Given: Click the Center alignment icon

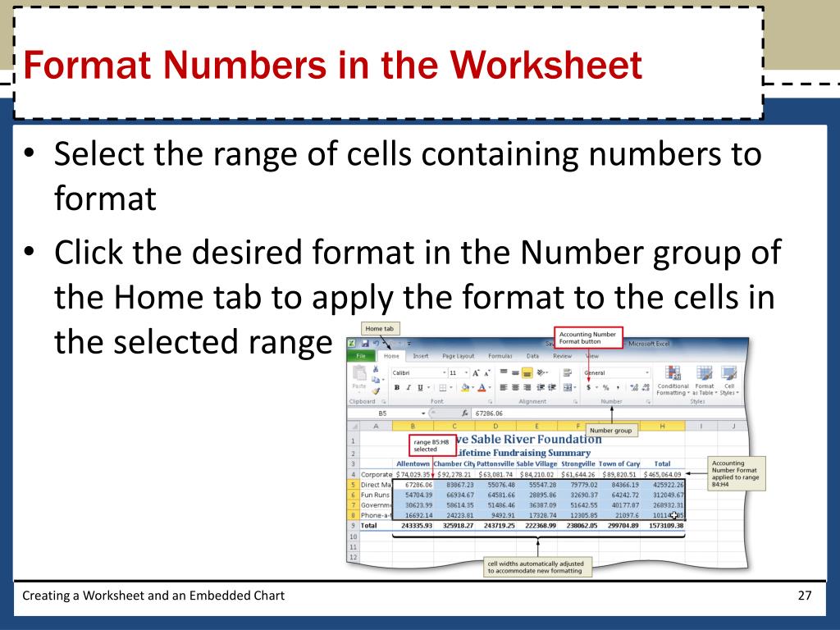Looking at the screenshot, I should [x=515, y=387].
